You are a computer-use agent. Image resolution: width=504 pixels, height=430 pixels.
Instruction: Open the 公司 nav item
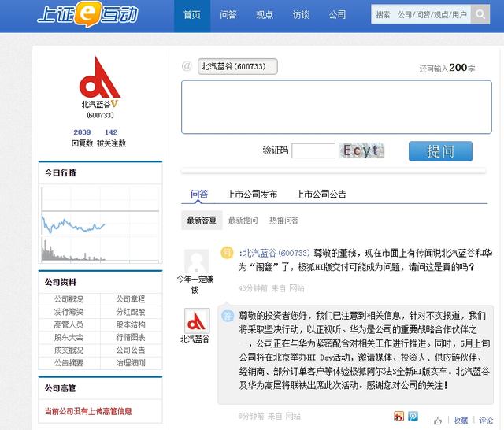click(x=337, y=15)
